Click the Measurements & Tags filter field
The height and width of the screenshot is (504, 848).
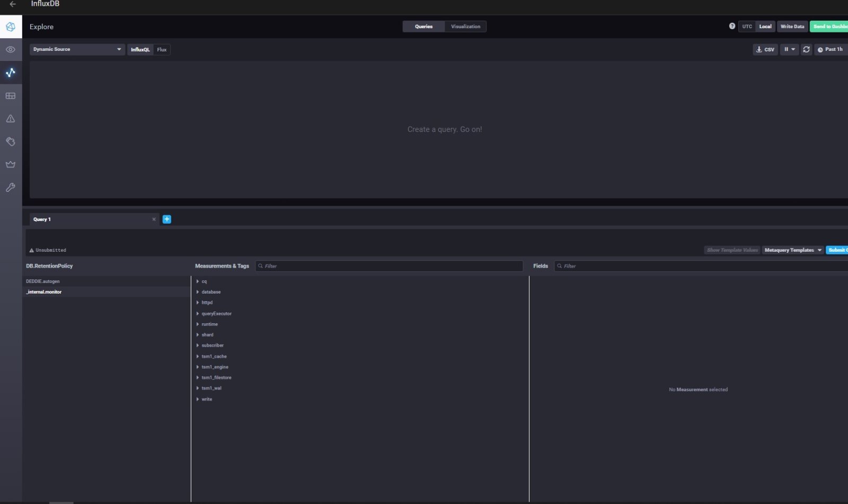(389, 266)
